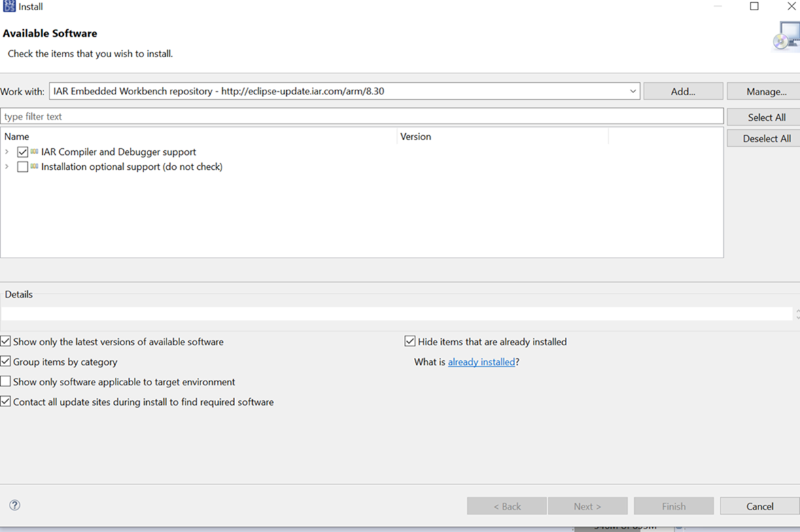Click the category icon beside IAR Compiler and Debugger support
Image resolution: width=800 pixels, height=532 pixels.
34,152
